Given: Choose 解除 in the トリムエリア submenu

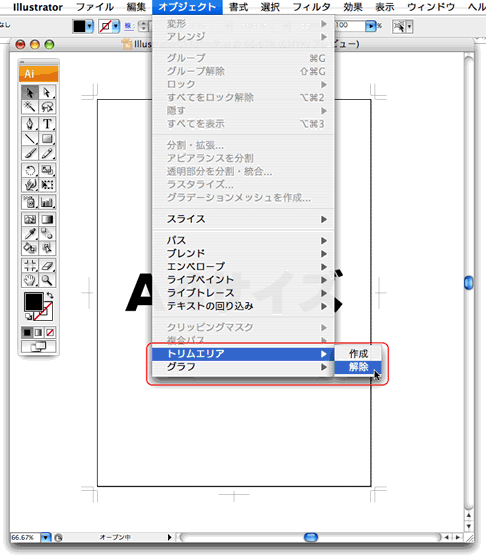Looking at the screenshot, I should tap(358, 367).
